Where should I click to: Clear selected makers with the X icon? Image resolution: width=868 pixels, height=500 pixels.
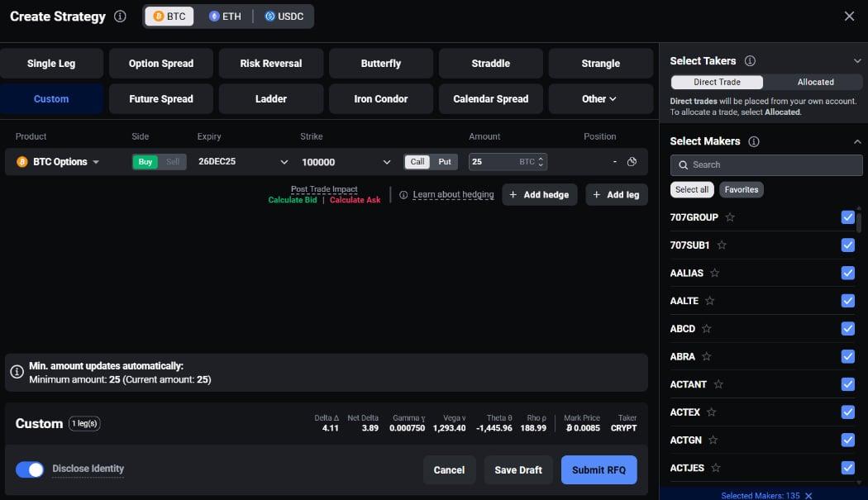[x=808, y=496]
